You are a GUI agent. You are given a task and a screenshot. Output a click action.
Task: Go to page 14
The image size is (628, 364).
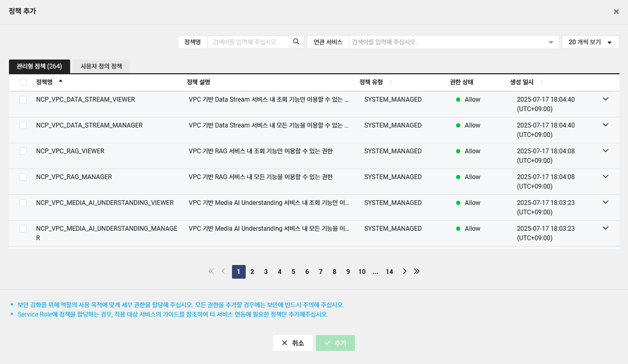(389, 272)
